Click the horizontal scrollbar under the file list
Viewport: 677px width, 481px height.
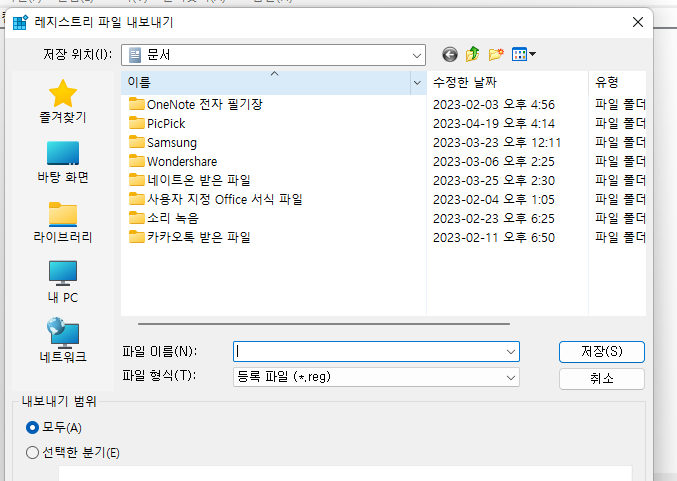pos(324,323)
